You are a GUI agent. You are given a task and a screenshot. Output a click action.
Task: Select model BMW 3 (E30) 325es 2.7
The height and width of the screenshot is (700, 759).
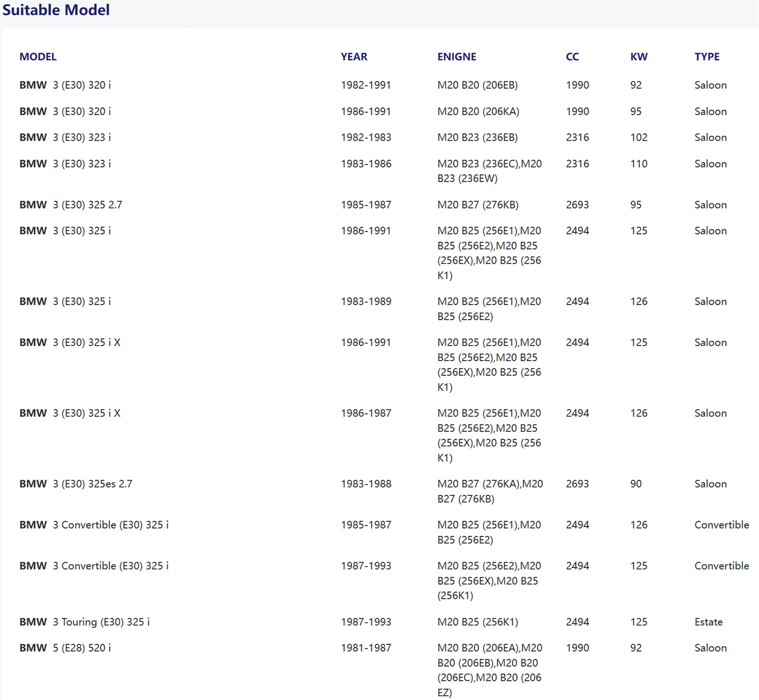pos(76,484)
